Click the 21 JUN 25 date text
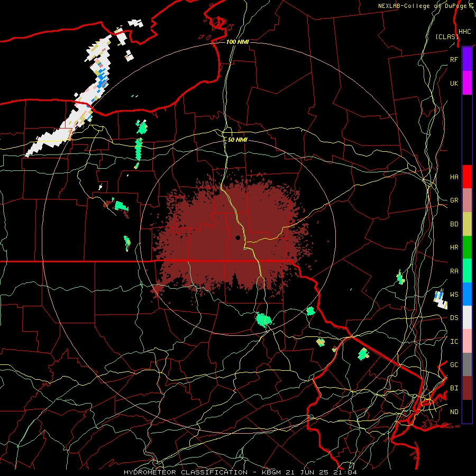The height and width of the screenshot is (476, 476). [x=307, y=472]
